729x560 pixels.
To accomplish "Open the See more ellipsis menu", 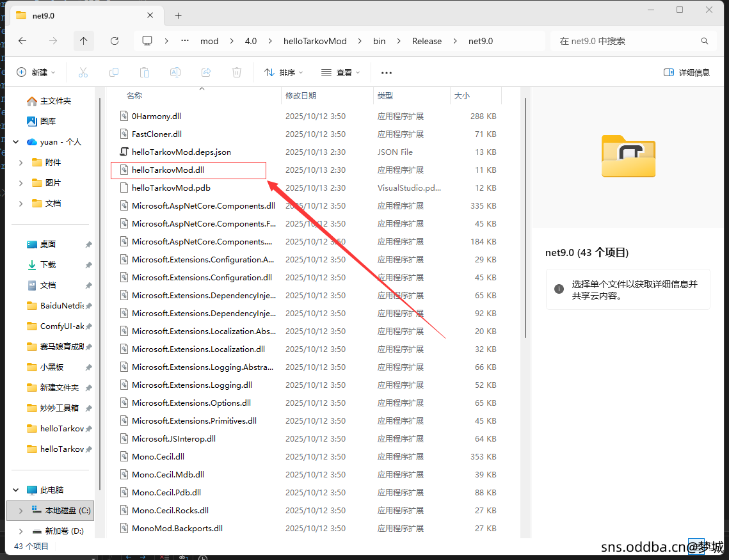I will coord(386,72).
